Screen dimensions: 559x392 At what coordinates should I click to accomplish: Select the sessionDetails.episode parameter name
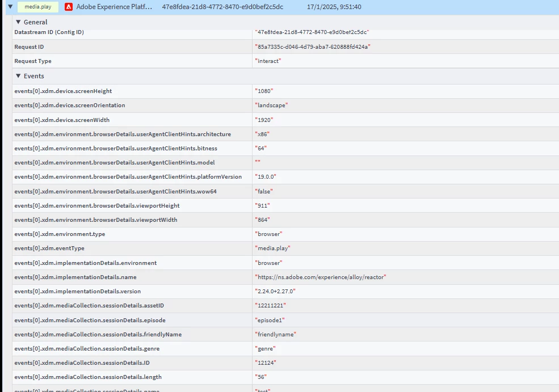pos(90,321)
